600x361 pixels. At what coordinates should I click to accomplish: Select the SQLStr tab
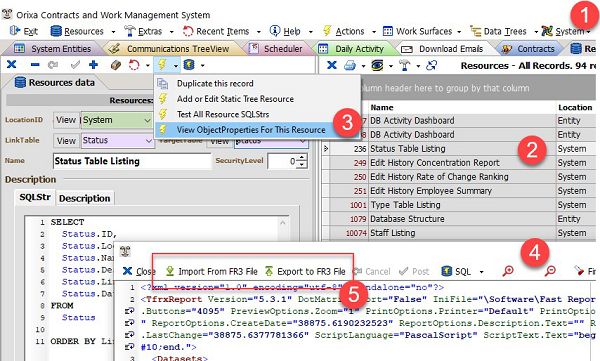click(35, 197)
